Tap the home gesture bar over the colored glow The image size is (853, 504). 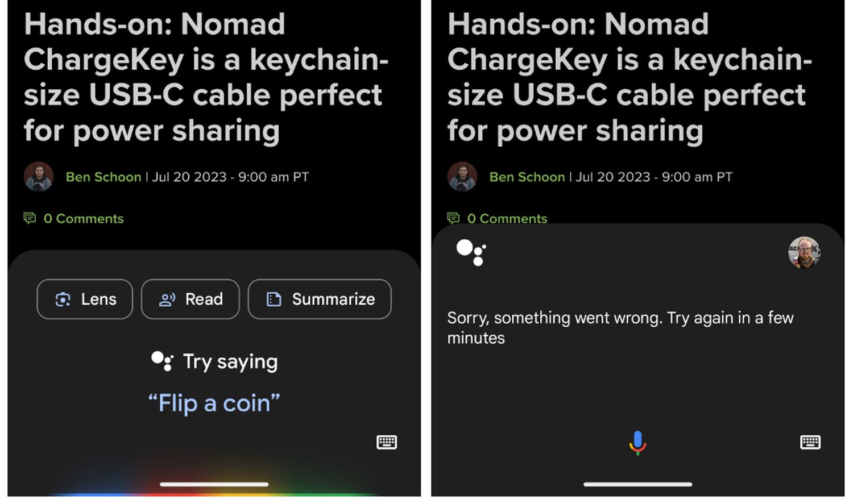[214, 484]
